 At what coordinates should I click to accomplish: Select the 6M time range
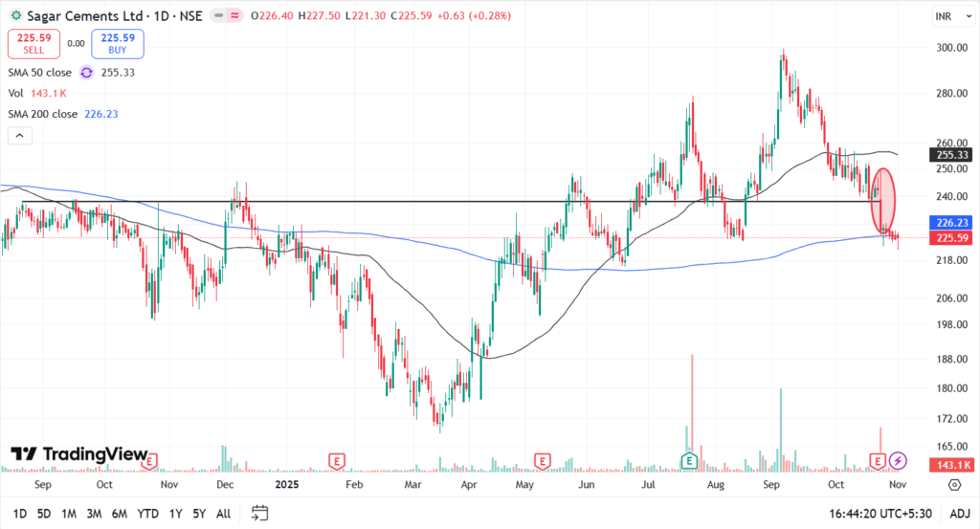pos(120,514)
